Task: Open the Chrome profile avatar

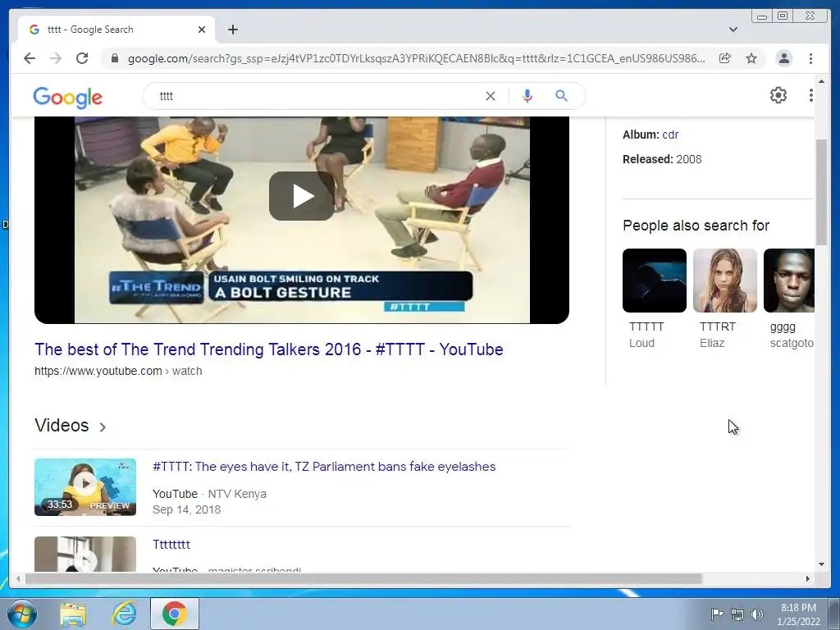Action: pyautogui.click(x=783, y=58)
